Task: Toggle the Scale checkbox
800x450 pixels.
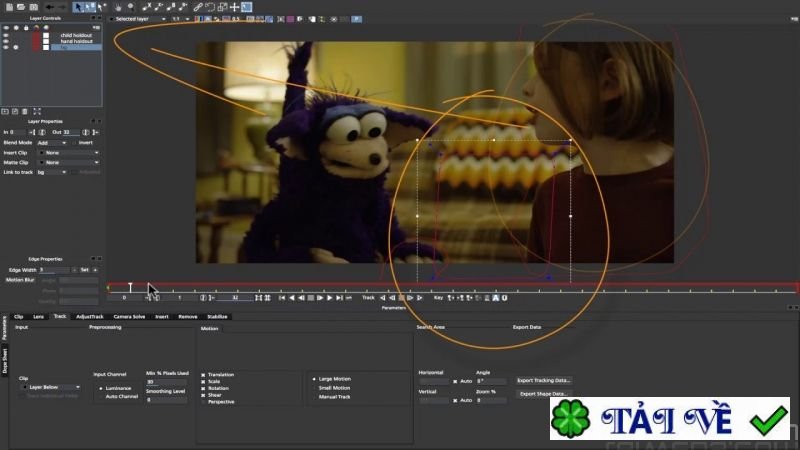Action: [203, 381]
